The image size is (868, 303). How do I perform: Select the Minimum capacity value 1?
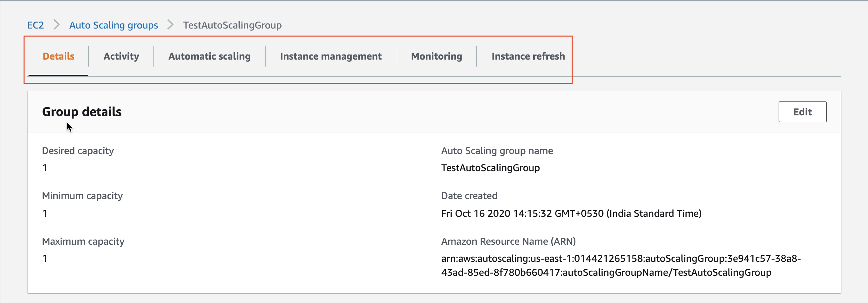click(44, 213)
